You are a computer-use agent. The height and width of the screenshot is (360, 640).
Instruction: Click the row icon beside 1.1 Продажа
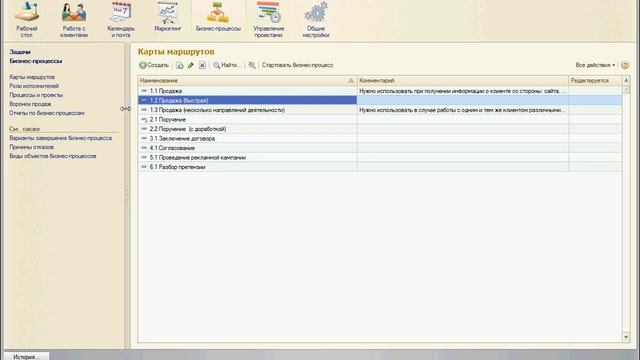(144, 91)
